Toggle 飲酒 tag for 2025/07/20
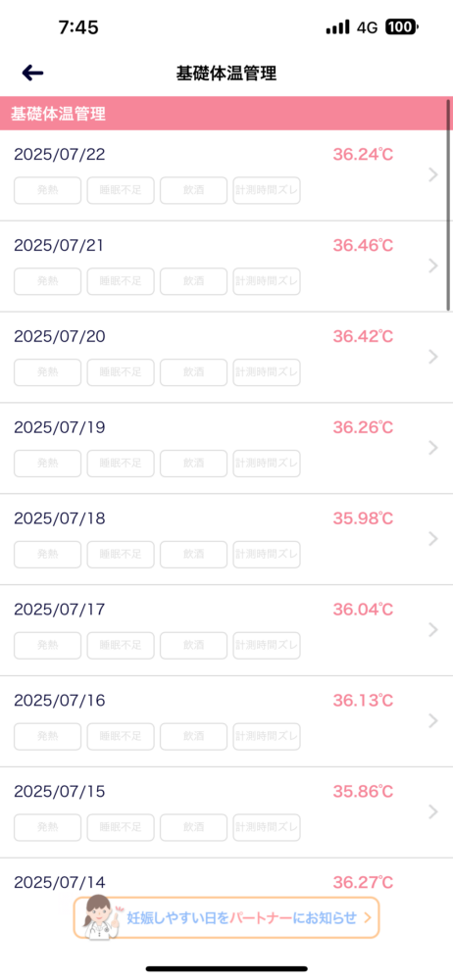 [194, 372]
